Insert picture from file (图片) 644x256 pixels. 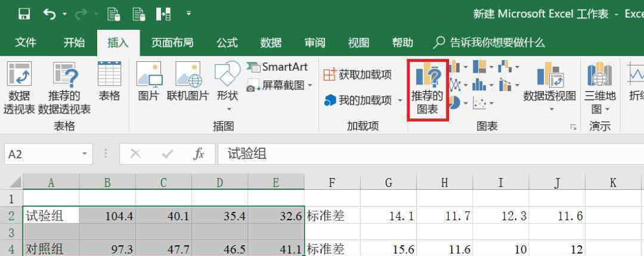click(148, 83)
